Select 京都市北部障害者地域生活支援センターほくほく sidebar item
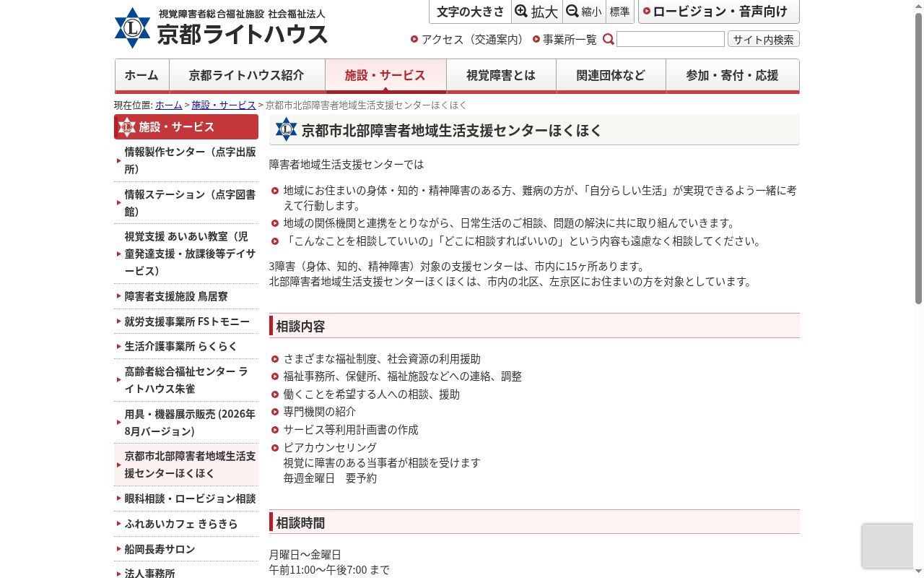 coord(186,465)
